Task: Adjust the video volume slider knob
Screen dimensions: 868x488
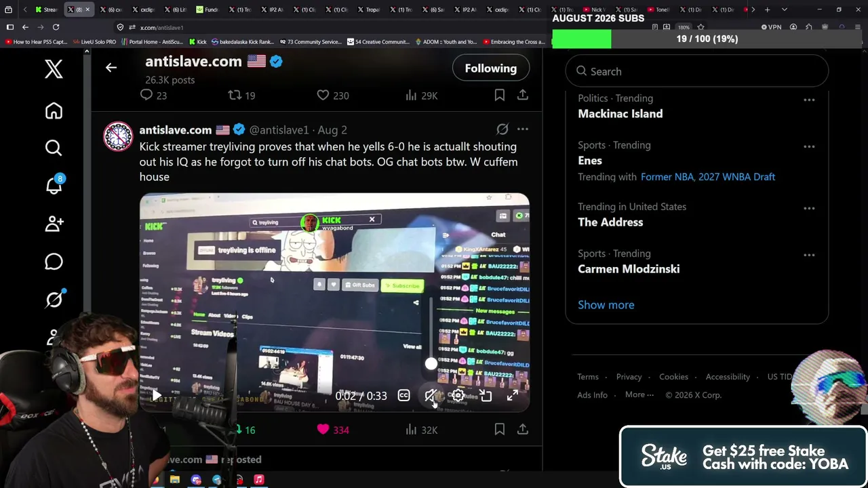Action: point(431,364)
